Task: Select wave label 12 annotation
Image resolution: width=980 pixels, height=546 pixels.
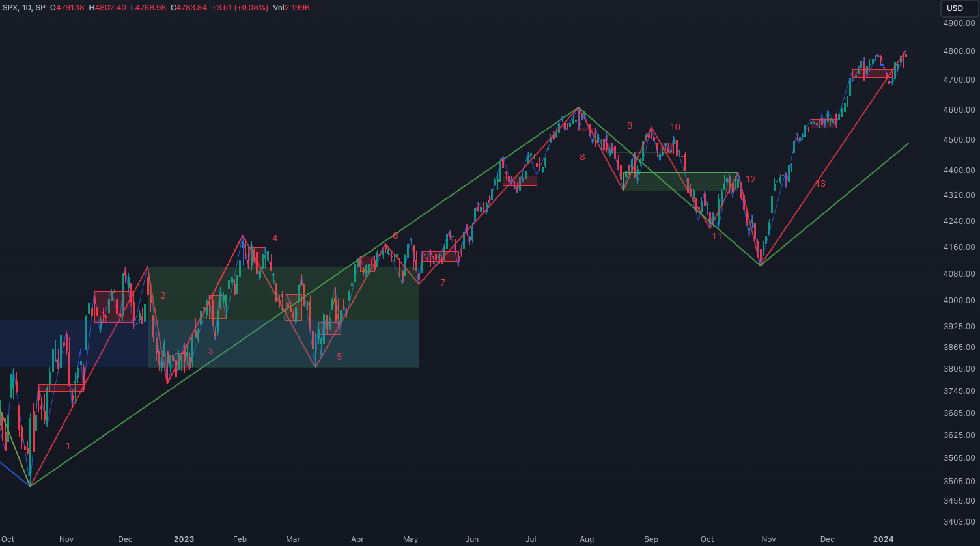Action: (x=751, y=179)
